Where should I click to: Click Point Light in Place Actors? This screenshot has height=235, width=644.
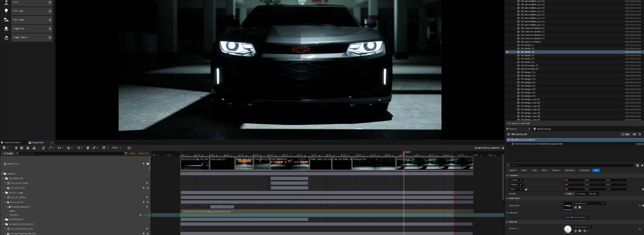[x=27, y=11]
